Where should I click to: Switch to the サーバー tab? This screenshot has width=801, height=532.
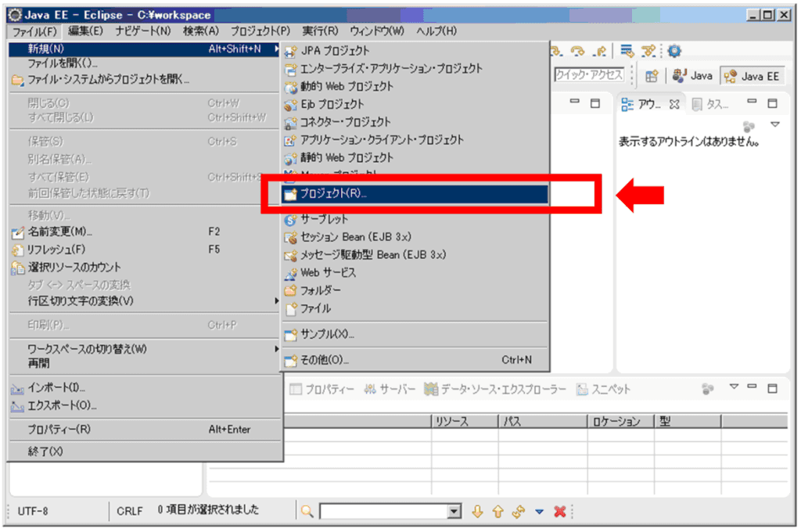pyautogui.click(x=390, y=390)
